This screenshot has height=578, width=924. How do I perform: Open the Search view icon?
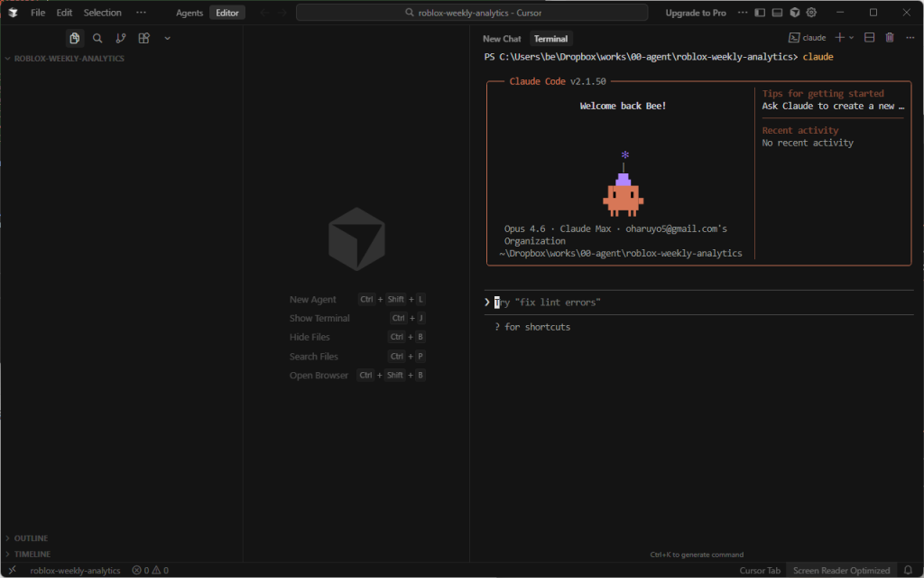[97, 38]
